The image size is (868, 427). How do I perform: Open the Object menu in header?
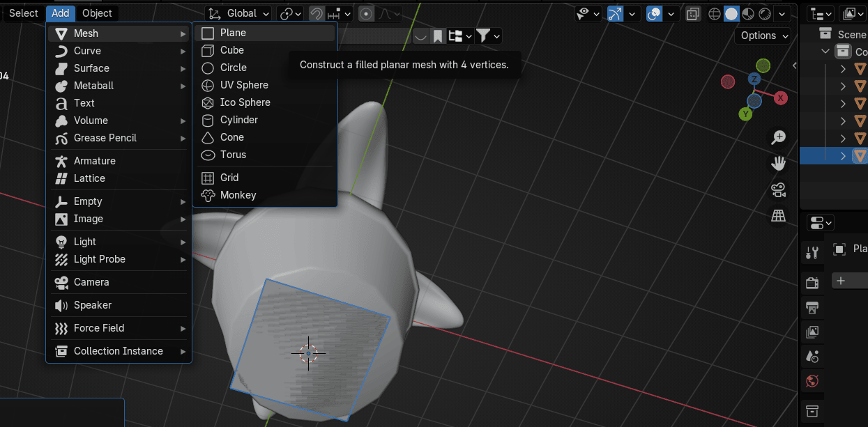click(x=97, y=13)
